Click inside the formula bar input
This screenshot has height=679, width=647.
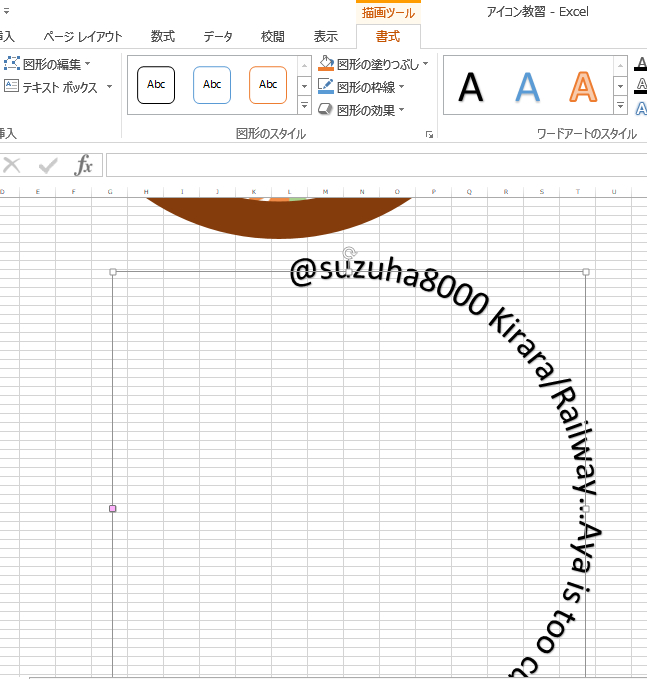click(376, 165)
